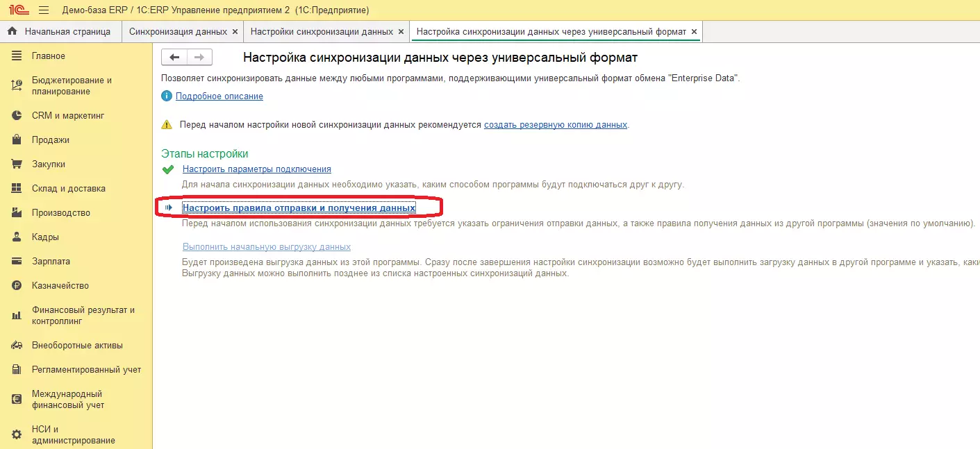Go back with the left arrow button
Screen dimensions: 980x449
pos(174,58)
